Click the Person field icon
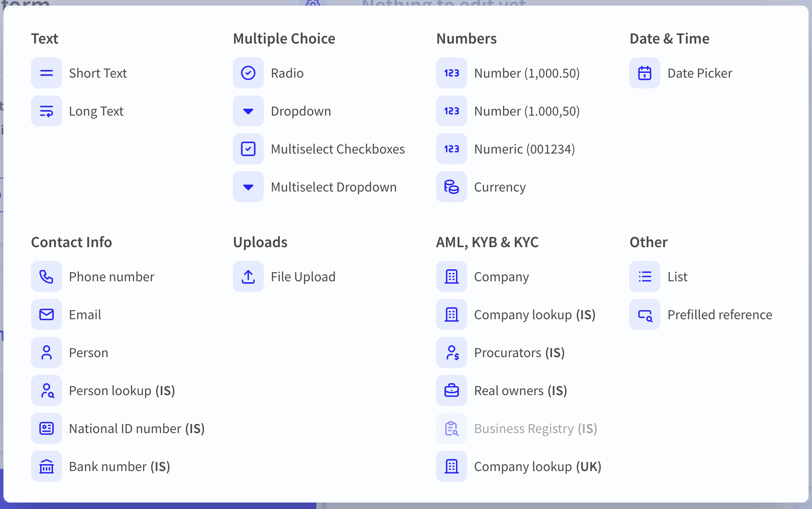812x509 pixels. [x=47, y=352]
